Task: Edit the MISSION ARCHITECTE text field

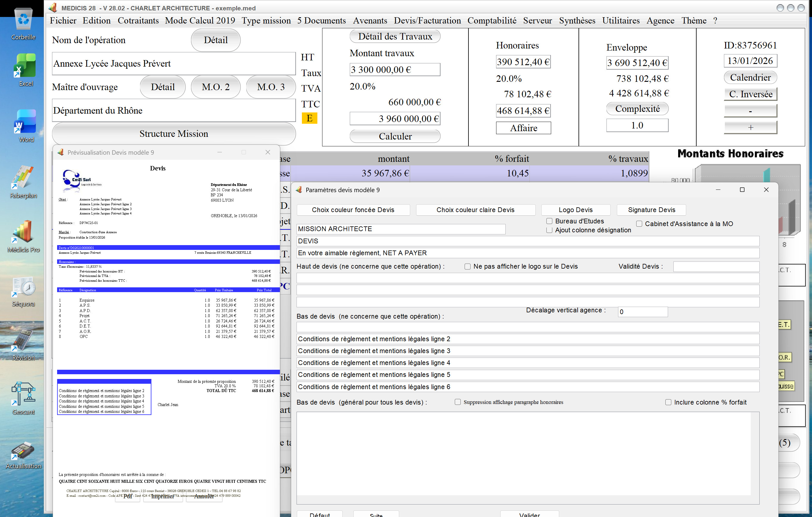Action: (x=401, y=229)
